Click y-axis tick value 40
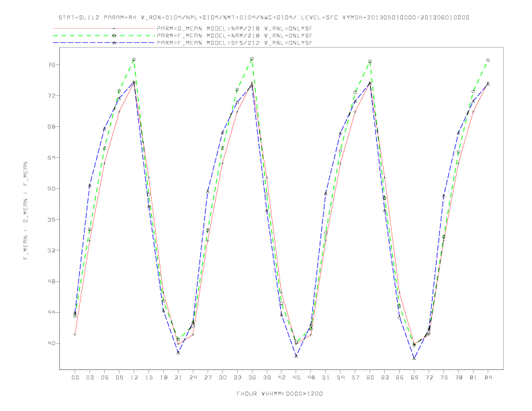The height and width of the screenshot is (411, 532). pyautogui.click(x=51, y=344)
